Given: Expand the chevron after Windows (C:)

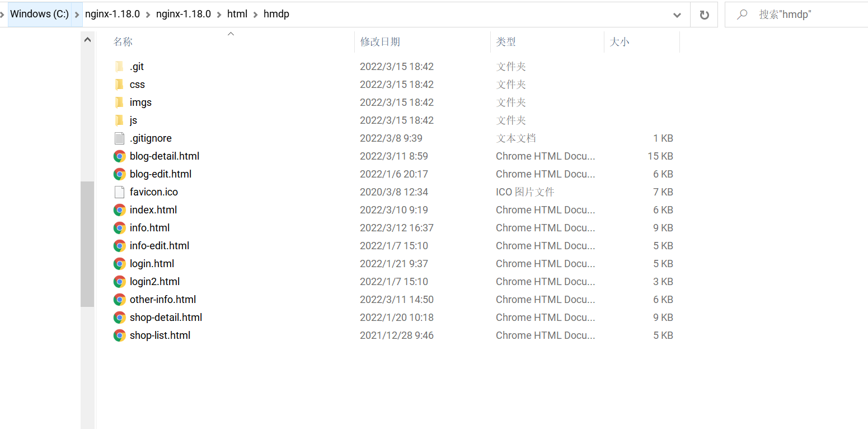Looking at the screenshot, I should (x=78, y=15).
